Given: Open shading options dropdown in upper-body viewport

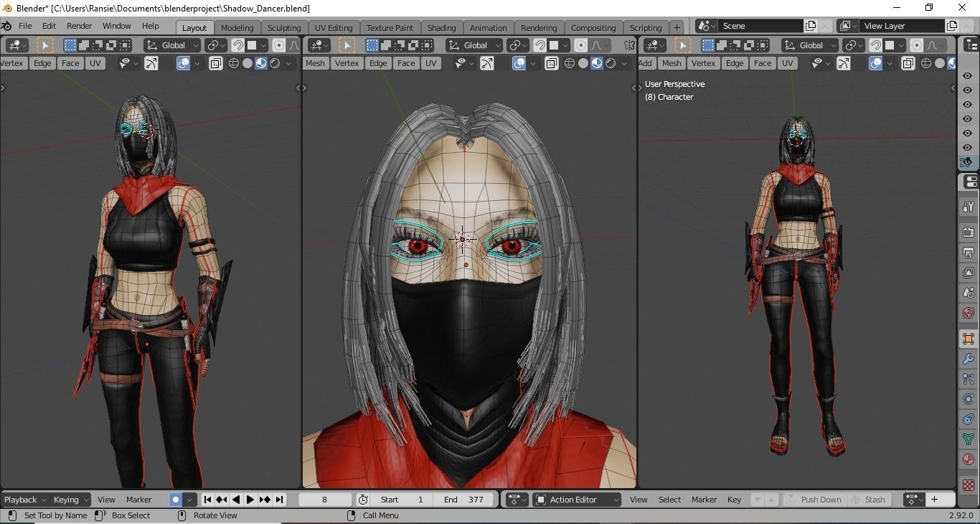Looking at the screenshot, I should [288, 63].
